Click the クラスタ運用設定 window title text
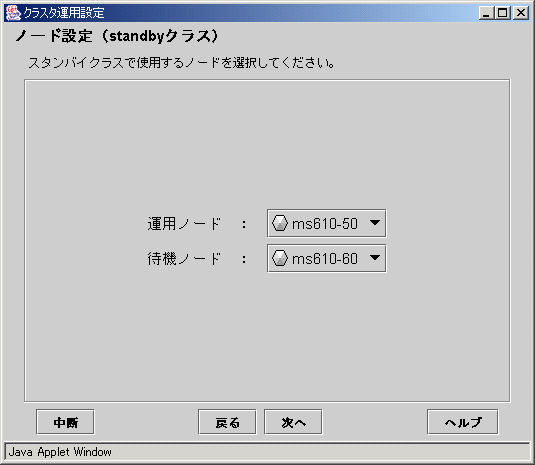Viewport: 535px width, 465px height. (64, 13)
